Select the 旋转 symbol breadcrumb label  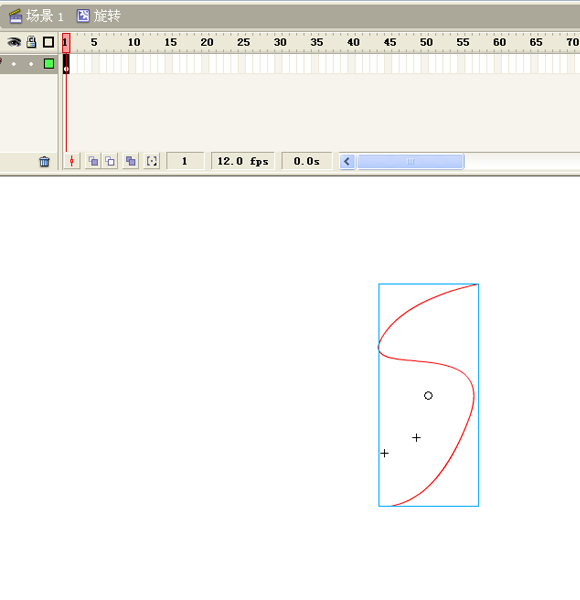coord(107,16)
